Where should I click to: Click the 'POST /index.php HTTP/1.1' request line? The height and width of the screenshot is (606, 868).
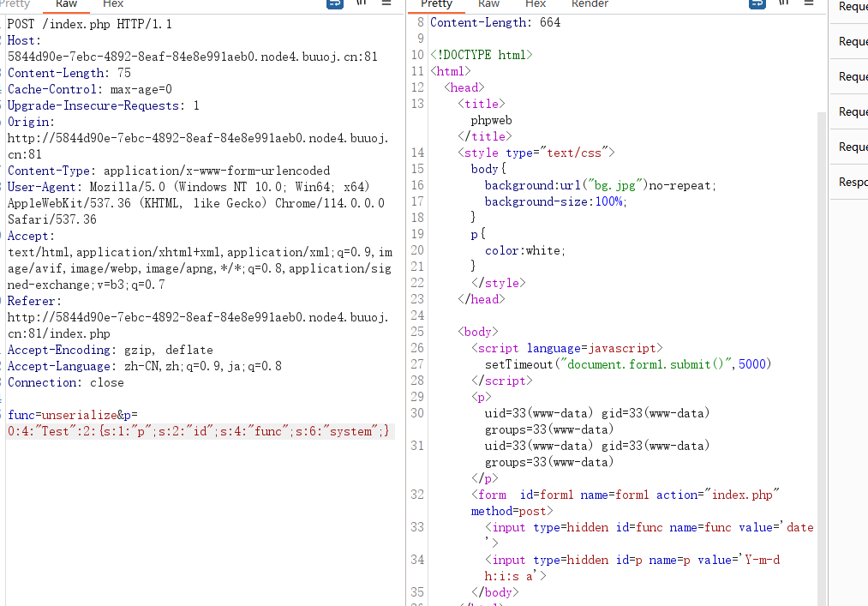(90, 24)
